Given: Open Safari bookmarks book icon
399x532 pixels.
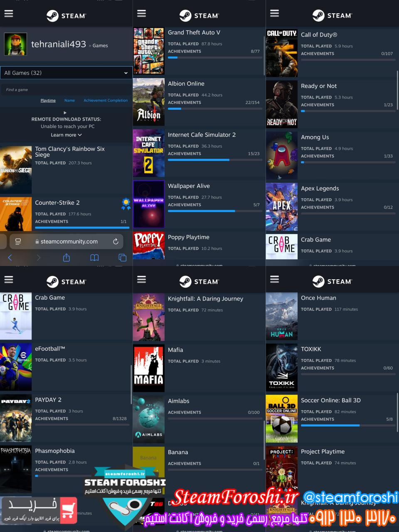Looking at the screenshot, I should coord(94,258).
